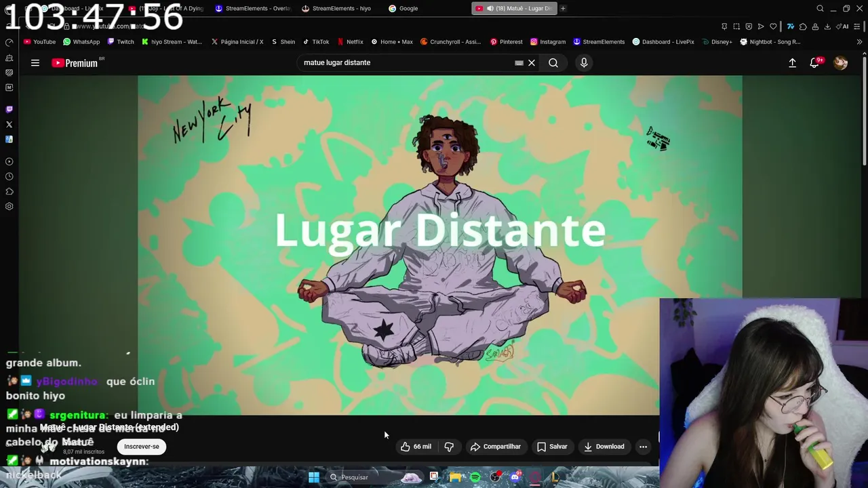Open Spotify from taskbar
The image size is (868, 488).
coord(475,477)
